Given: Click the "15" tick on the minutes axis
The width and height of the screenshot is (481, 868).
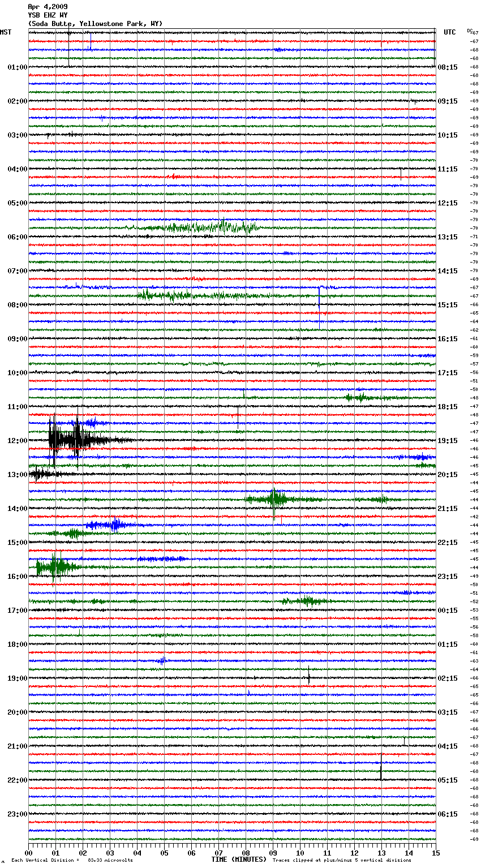Looking at the screenshot, I should pyautogui.click(x=436, y=853).
